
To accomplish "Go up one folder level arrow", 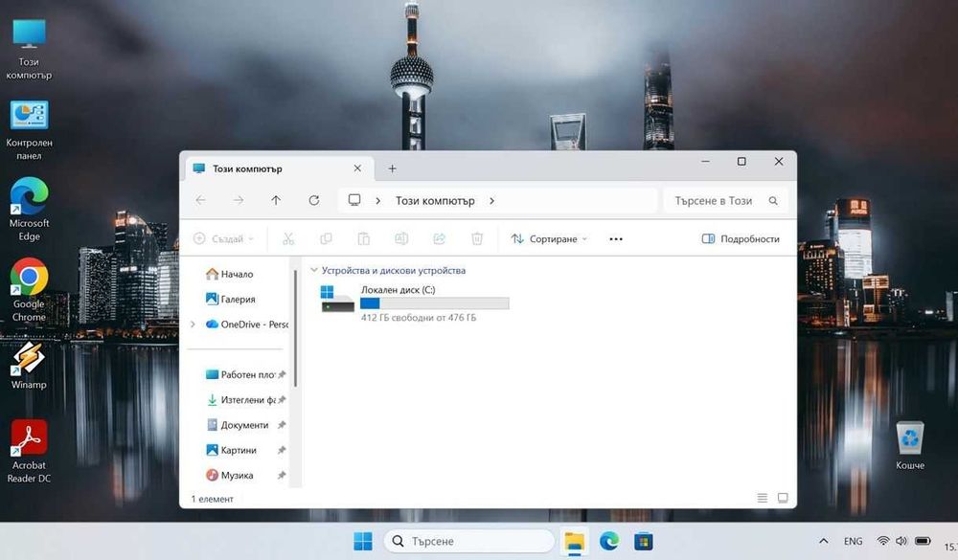I will pyautogui.click(x=276, y=200).
